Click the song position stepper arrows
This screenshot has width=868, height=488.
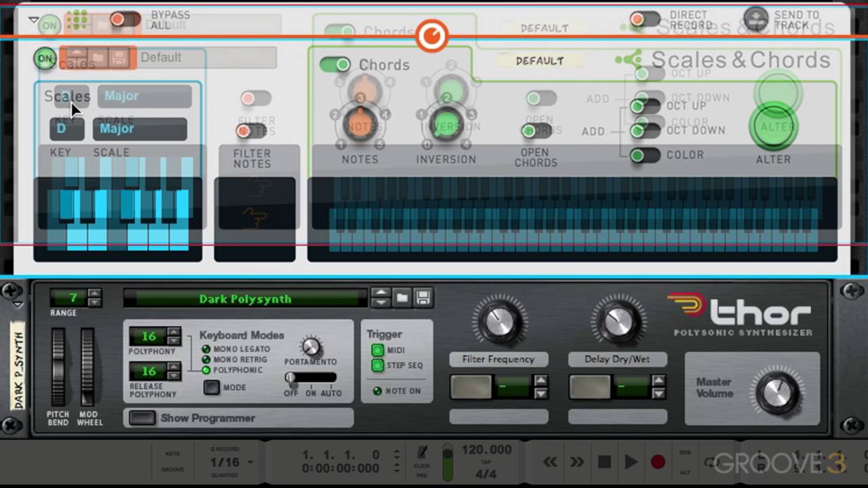(x=397, y=462)
